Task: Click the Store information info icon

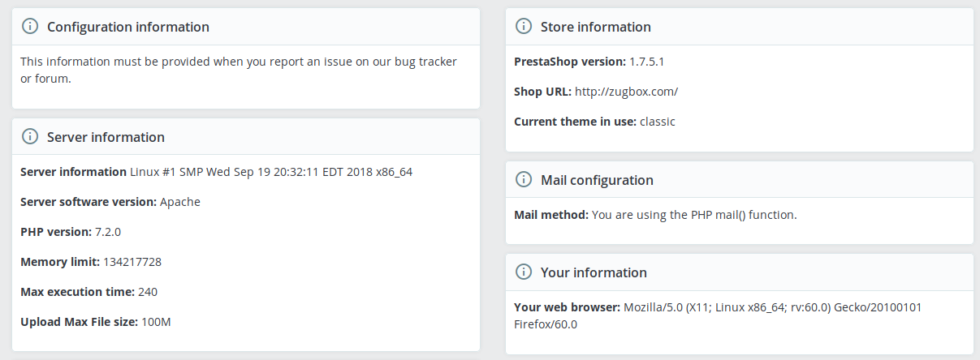Action: coord(524,27)
